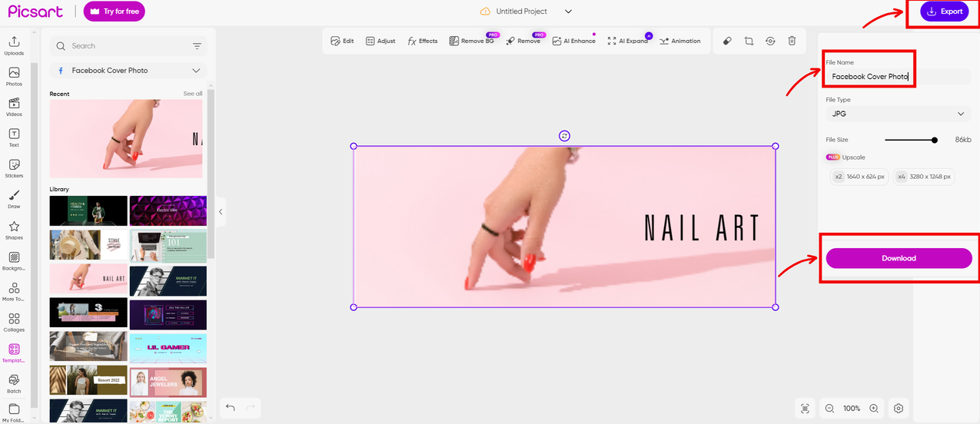Open the Animation tool
Image resolution: width=980 pixels, height=424 pixels.
tap(680, 41)
